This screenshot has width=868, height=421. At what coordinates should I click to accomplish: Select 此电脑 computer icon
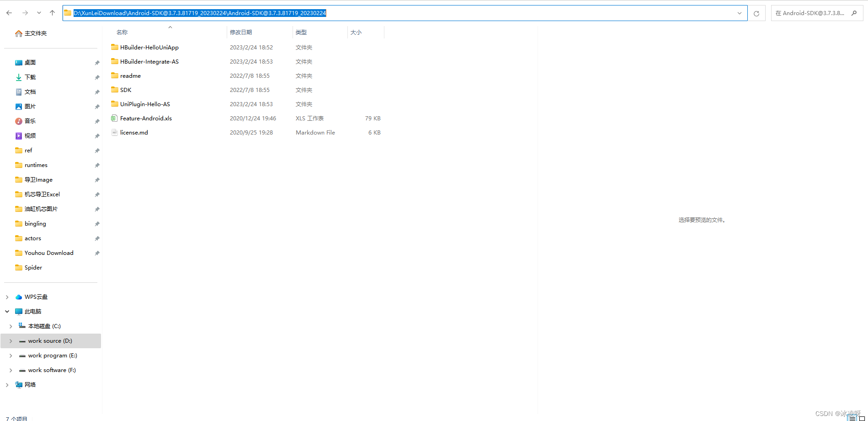tap(19, 312)
